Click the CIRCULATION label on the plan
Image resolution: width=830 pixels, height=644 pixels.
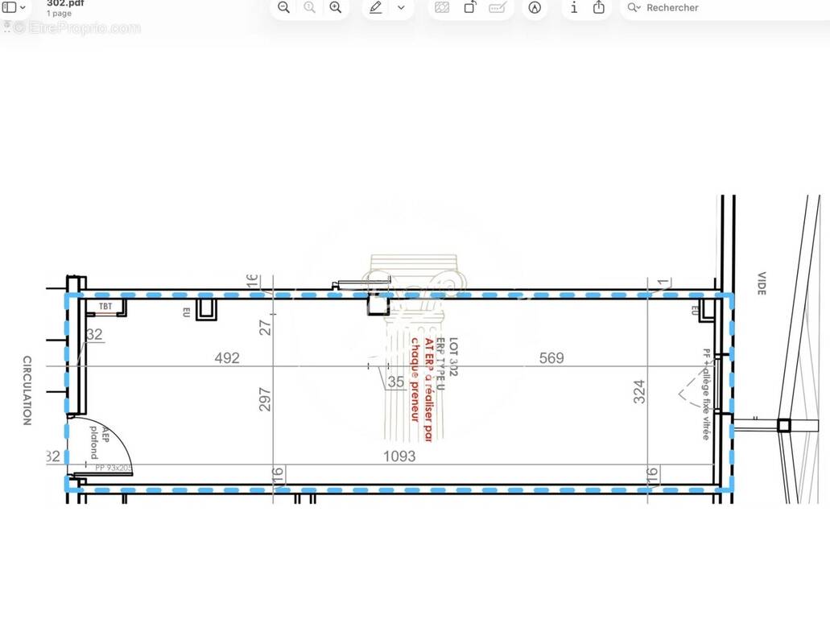click(27, 390)
